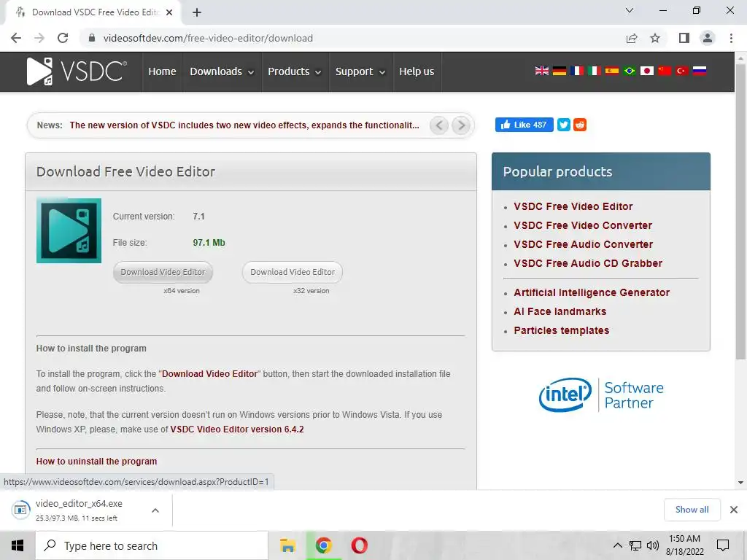
Task: Open the video_editor_x64.exe download item
Action: 79,510
